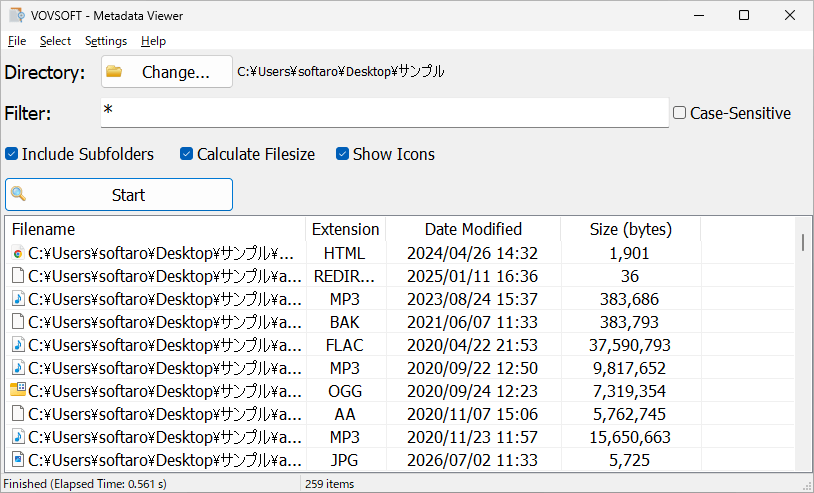Click the date 2024/04/26 14:32
The width and height of the screenshot is (814, 493).
coord(472,253)
